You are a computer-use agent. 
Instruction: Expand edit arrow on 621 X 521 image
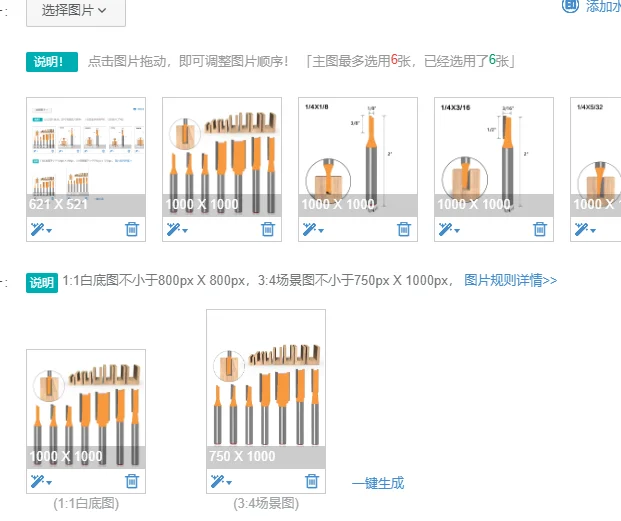pos(49,230)
